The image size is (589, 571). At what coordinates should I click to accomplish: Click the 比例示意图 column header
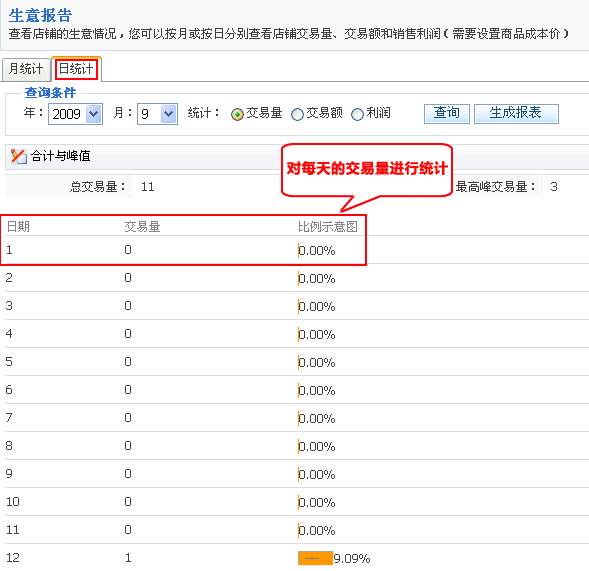[328, 227]
